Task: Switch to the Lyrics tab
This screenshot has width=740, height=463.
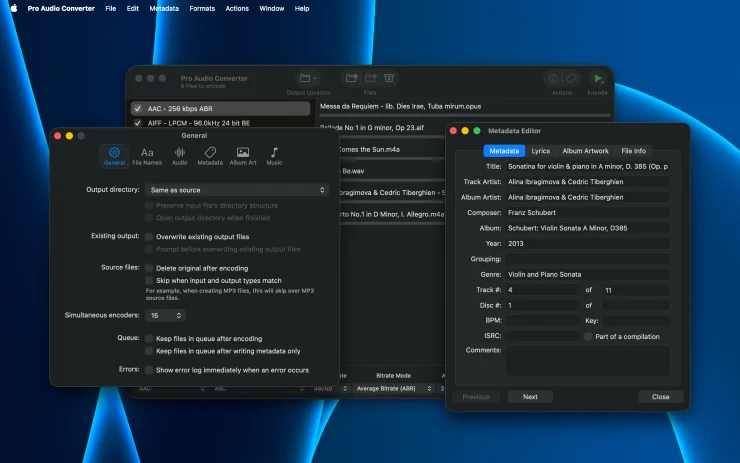Action: pos(540,151)
